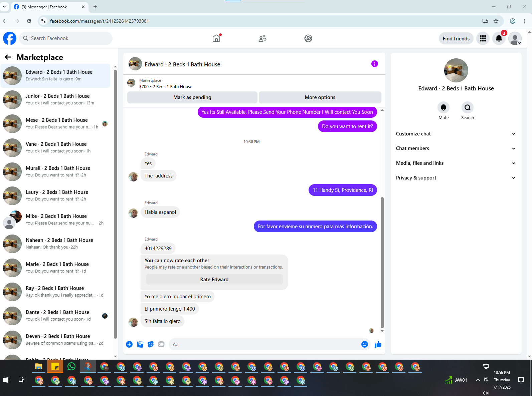Show hidden system tray icons
This screenshot has height=396, width=532.
(x=478, y=380)
